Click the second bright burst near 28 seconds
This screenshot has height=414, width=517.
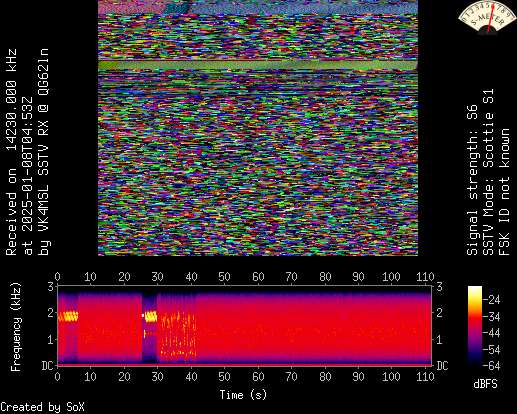(x=151, y=316)
